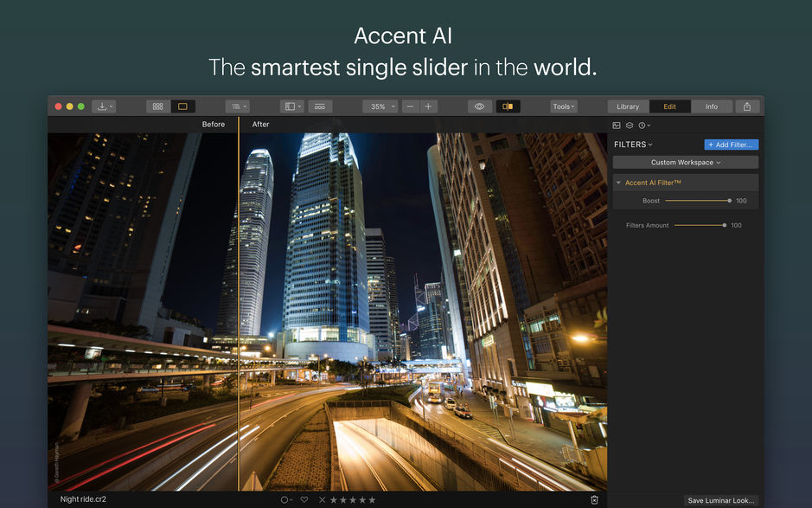Click the share icon in the top right corner
The image size is (812, 508).
pos(747,106)
